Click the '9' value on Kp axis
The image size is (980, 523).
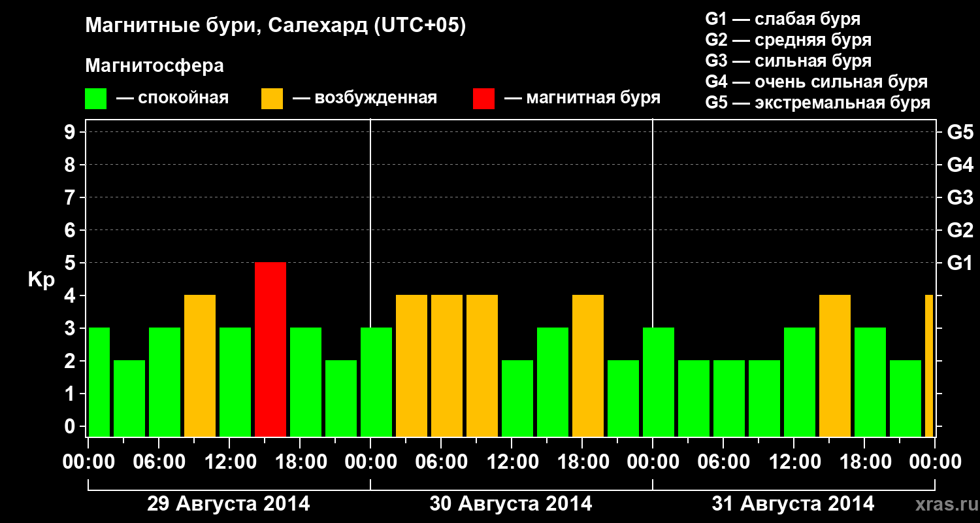pyautogui.click(x=71, y=132)
